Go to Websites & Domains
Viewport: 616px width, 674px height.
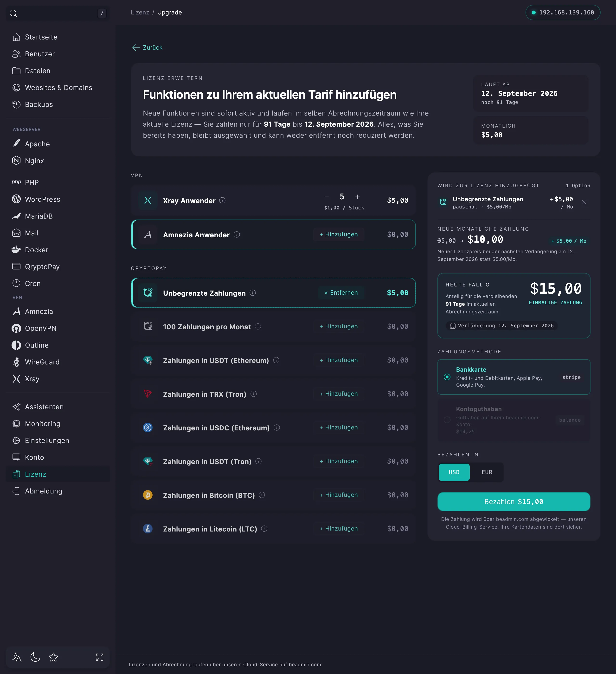tap(58, 88)
